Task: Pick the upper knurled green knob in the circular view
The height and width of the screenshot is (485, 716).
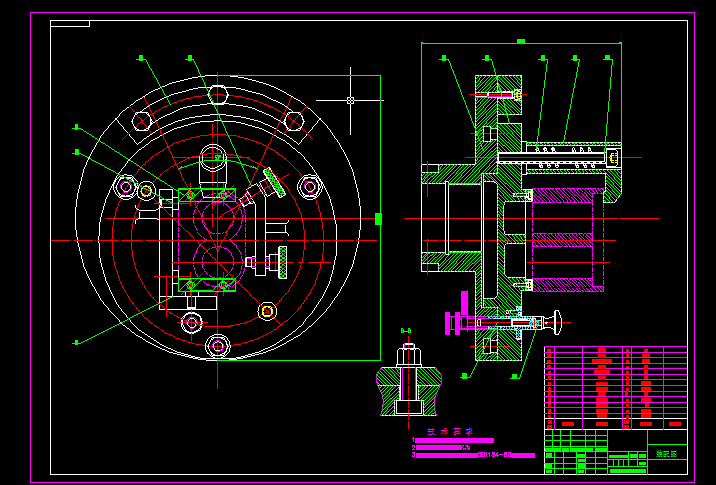Action: (x=274, y=183)
